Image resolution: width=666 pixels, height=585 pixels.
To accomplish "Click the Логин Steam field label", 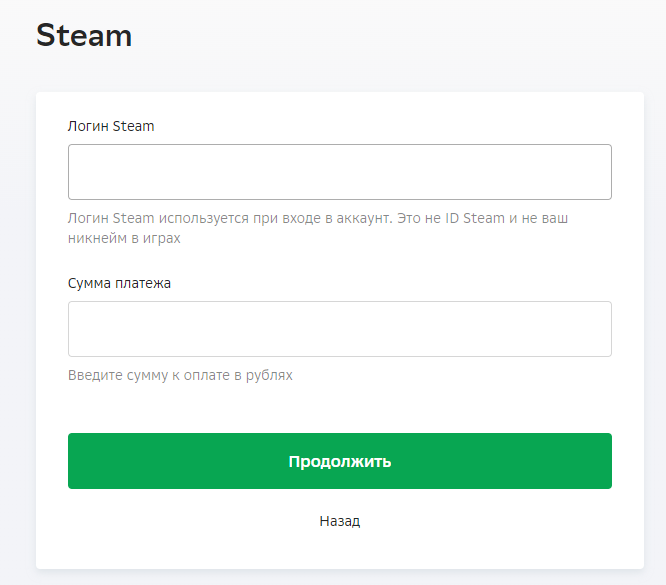I will [x=111, y=126].
